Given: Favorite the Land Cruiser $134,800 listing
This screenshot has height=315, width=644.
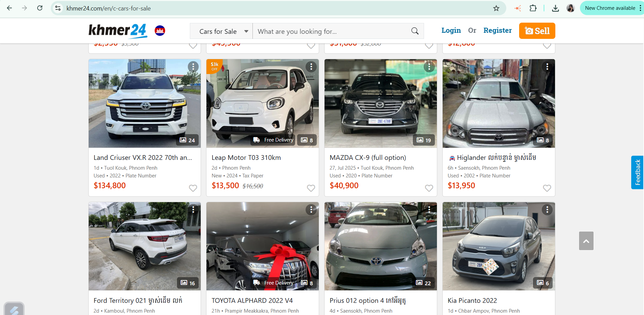Looking at the screenshot, I should (x=193, y=188).
